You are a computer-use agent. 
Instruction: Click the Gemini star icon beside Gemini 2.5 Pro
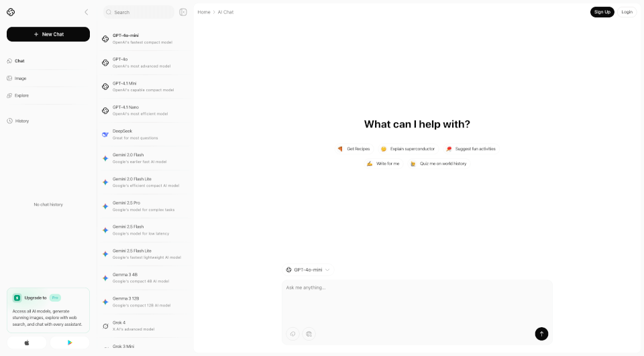(x=105, y=206)
